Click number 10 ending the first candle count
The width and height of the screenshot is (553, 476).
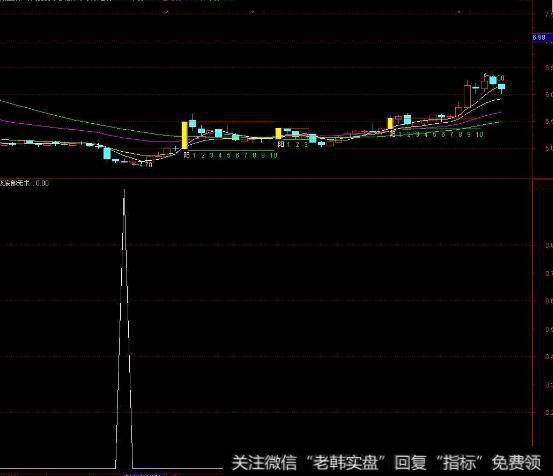pos(274,155)
